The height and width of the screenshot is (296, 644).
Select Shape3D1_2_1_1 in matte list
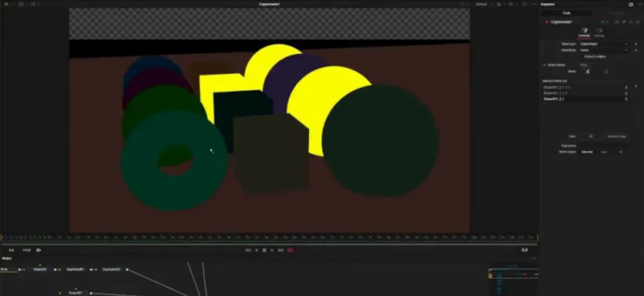click(554, 93)
